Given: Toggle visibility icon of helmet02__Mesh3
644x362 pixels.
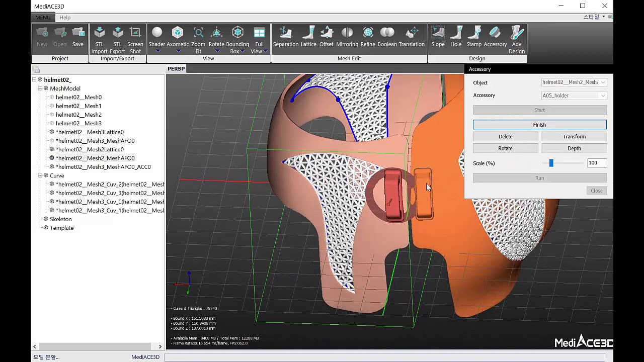Looking at the screenshot, I should tap(52, 123).
